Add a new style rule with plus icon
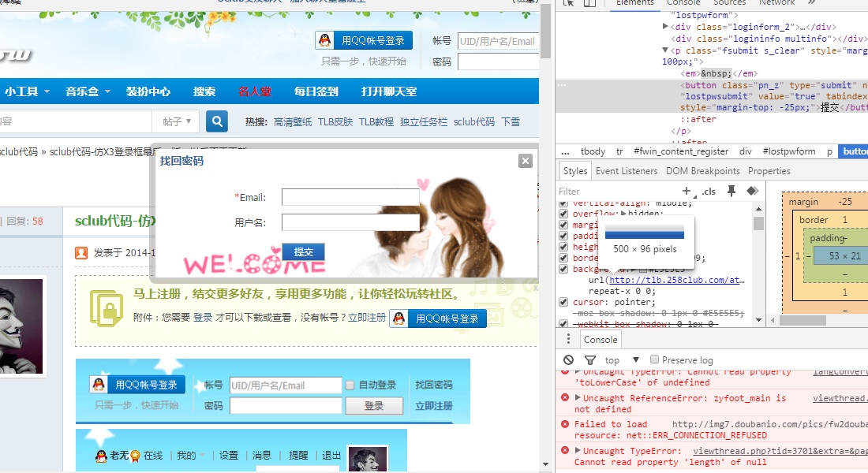The height and width of the screenshot is (473, 868). click(687, 191)
